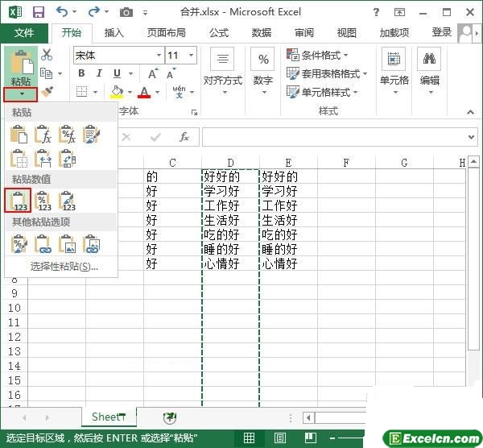Image resolution: width=483 pixels, height=448 pixels.
Task: Click Increase Font Size icon
Action: [153, 73]
